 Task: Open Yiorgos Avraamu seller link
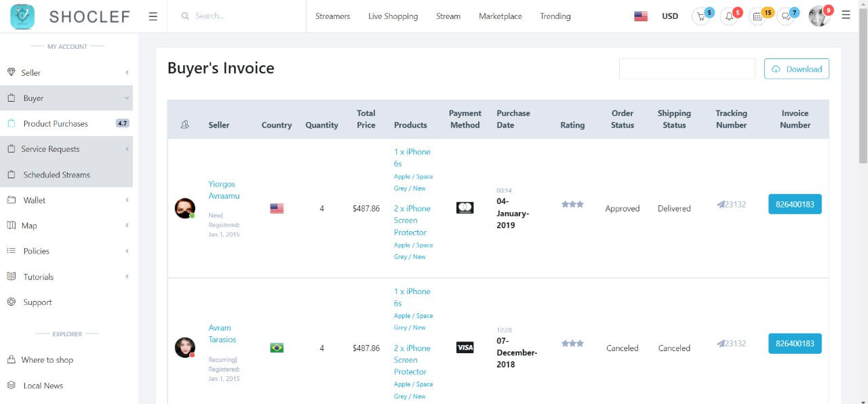[x=223, y=190]
